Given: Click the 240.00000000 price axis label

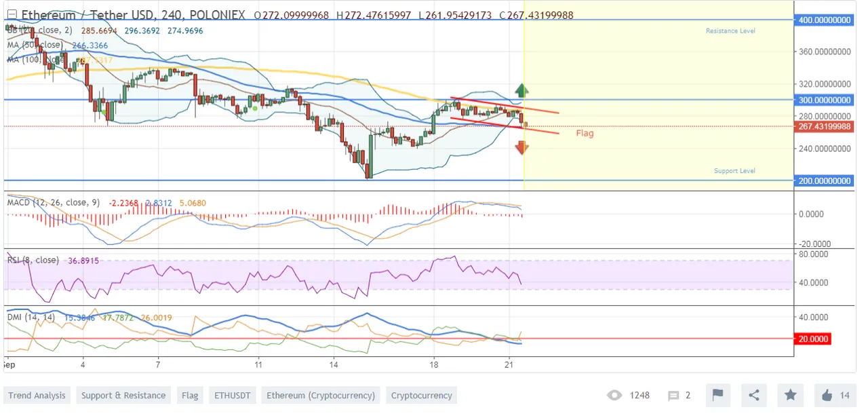Looking at the screenshot, I should (x=825, y=148).
